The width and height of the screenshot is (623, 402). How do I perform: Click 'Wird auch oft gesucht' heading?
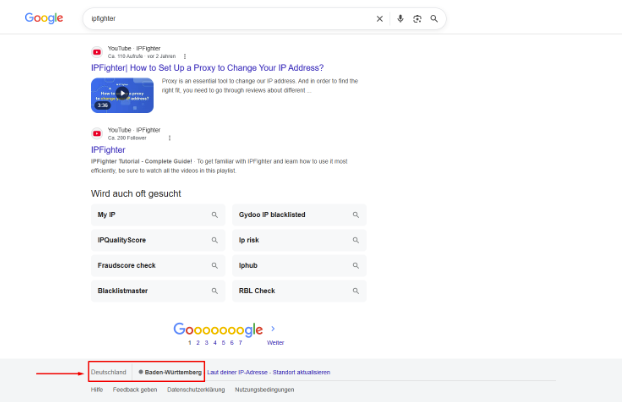(136, 194)
